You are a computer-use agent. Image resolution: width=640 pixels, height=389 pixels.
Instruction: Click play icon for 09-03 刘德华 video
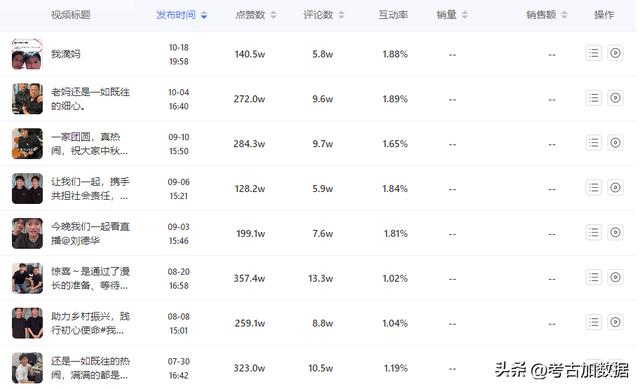pos(615,233)
